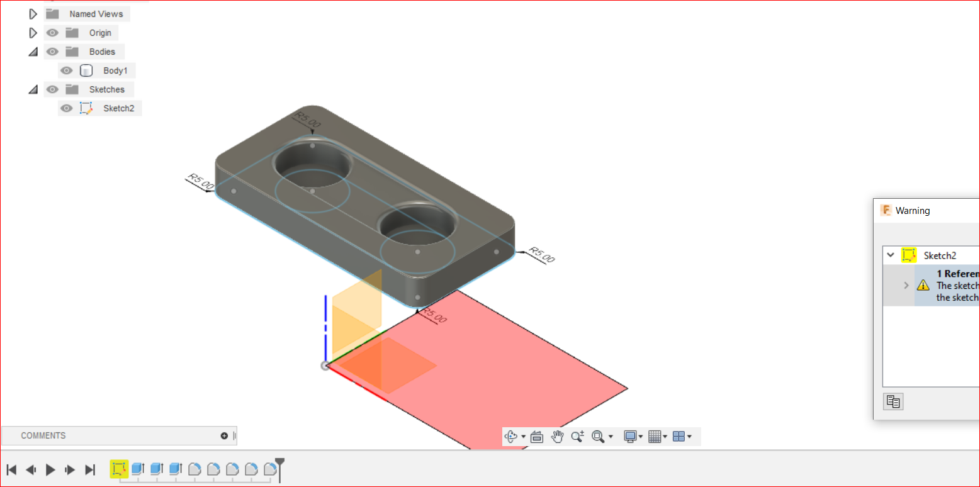Screen dimensions: 980x487
Task: Click the Sketch2 icon in the browser tree
Action: [86, 108]
